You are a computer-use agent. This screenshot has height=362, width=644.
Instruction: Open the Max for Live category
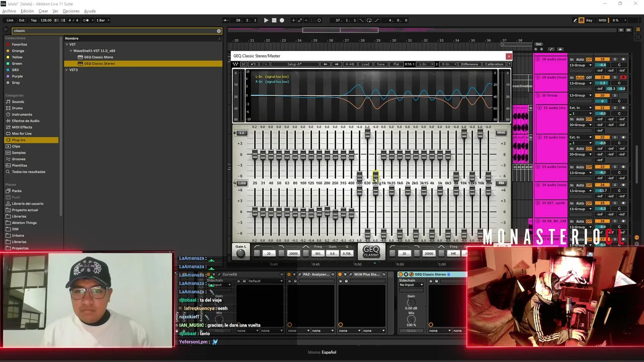pos(22,134)
